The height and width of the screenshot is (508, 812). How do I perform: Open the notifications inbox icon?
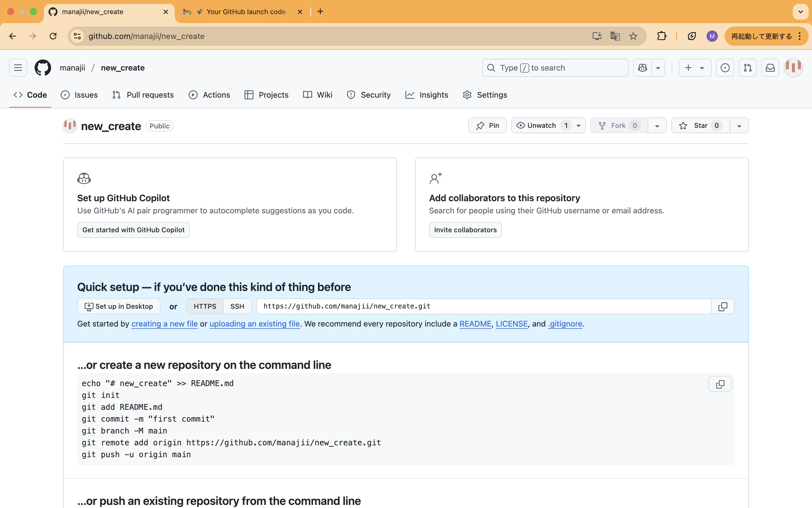[770, 68]
